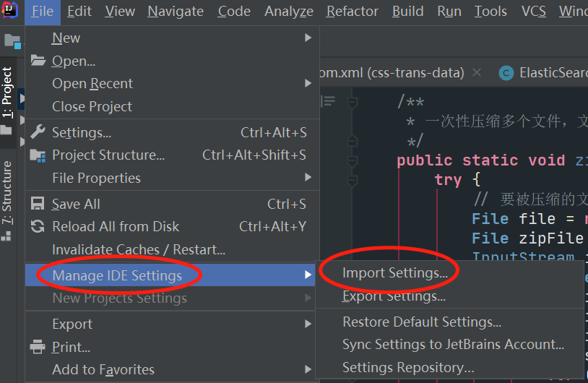Click the Save All floppy disk icon

pyautogui.click(x=38, y=205)
